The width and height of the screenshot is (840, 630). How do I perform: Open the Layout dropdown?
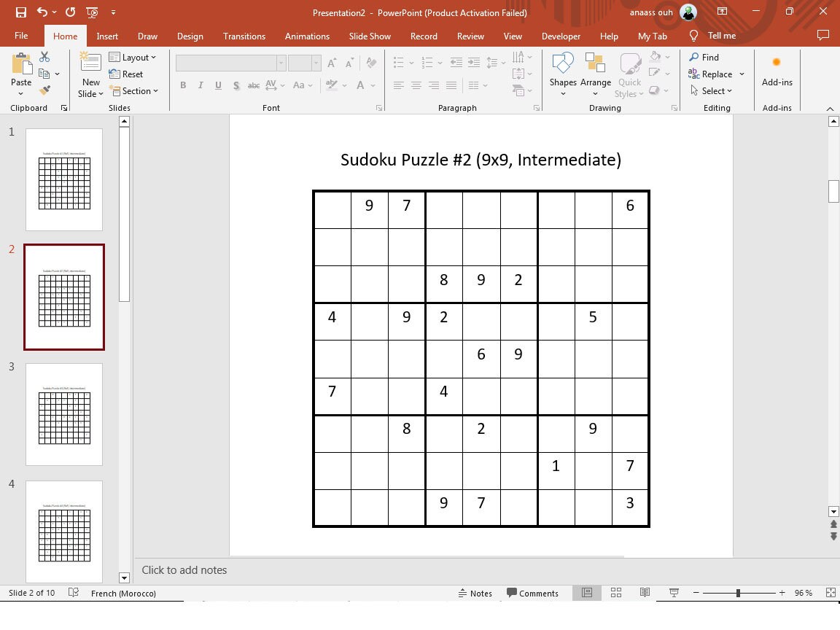click(x=134, y=57)
